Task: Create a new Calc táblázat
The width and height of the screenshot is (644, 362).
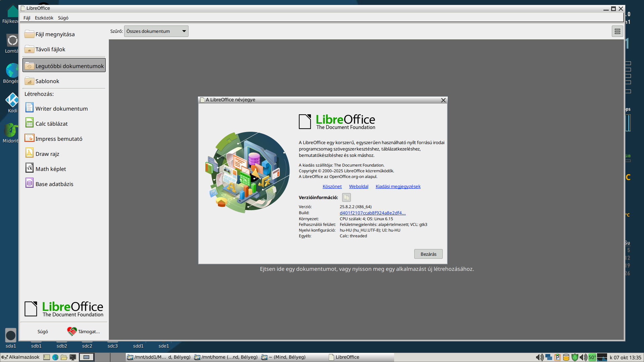Action: (51, 124)
